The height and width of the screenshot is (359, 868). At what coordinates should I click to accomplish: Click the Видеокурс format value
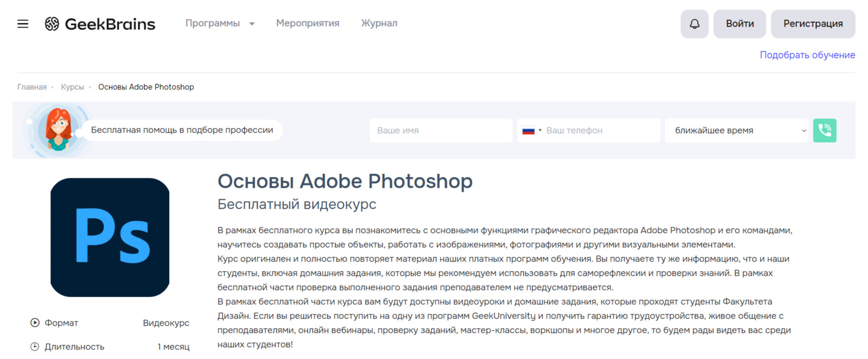[166, 323]
